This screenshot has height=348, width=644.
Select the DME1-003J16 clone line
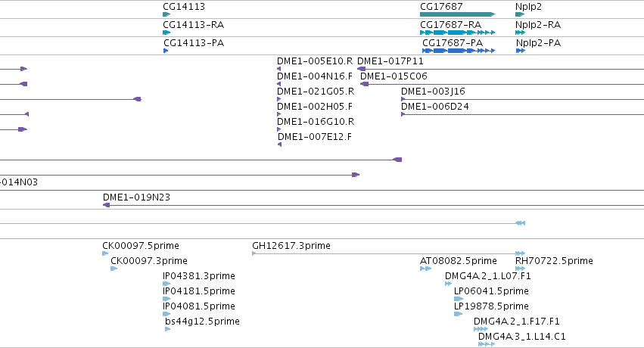pos(522,99)
